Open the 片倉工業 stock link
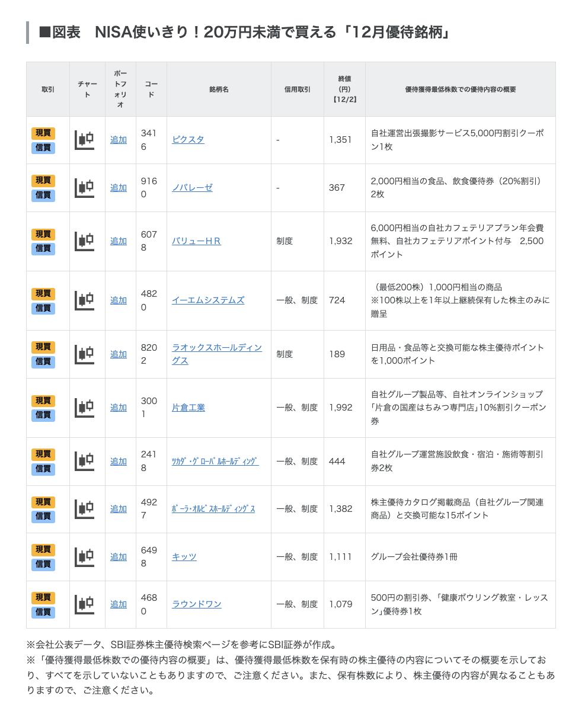Viewport: 588px width, 711px height. (x=188, y=408)
